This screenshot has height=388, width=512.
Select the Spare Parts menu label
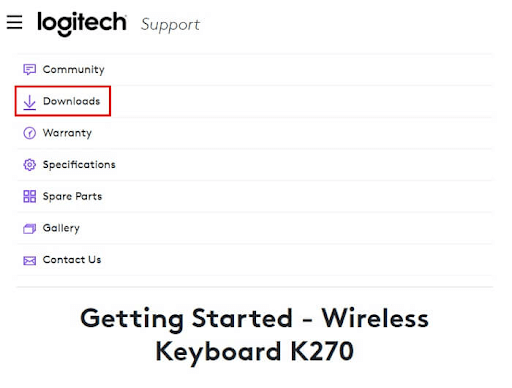(72, 196)
